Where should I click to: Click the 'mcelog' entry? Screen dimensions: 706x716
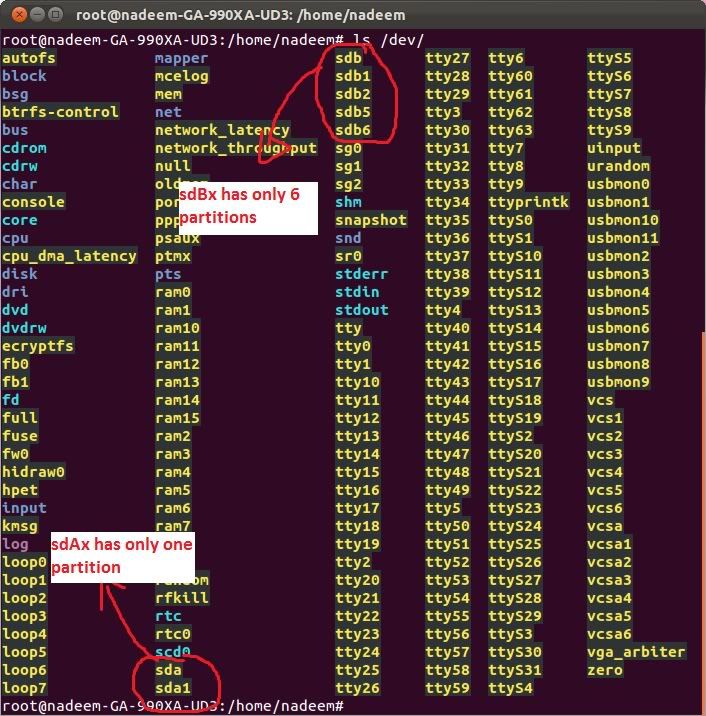181,76
